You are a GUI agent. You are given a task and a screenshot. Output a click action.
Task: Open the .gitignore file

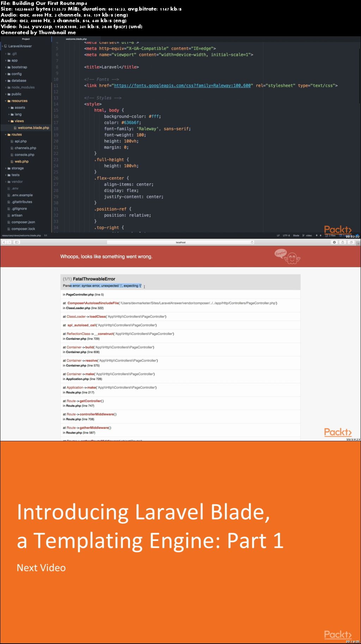point(19,209)
